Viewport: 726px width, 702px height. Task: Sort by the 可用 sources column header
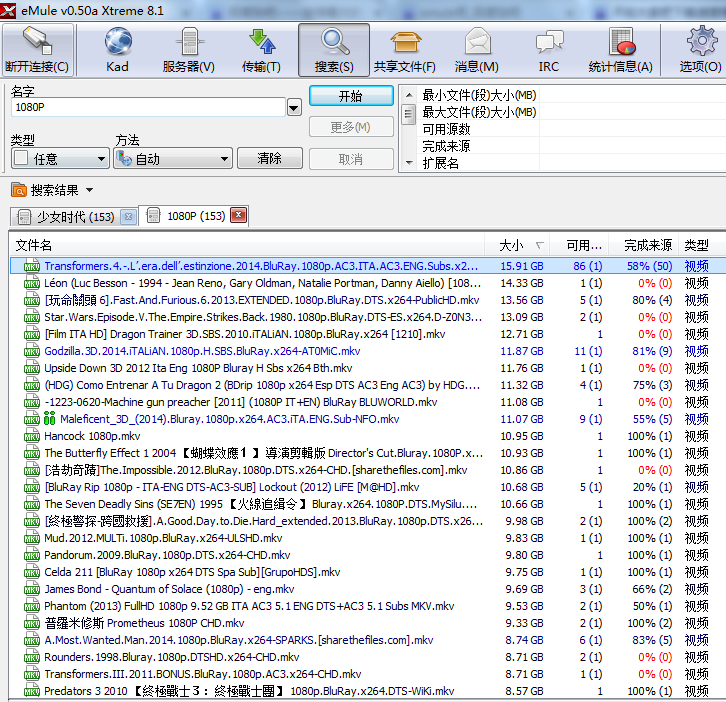(579, 245)
